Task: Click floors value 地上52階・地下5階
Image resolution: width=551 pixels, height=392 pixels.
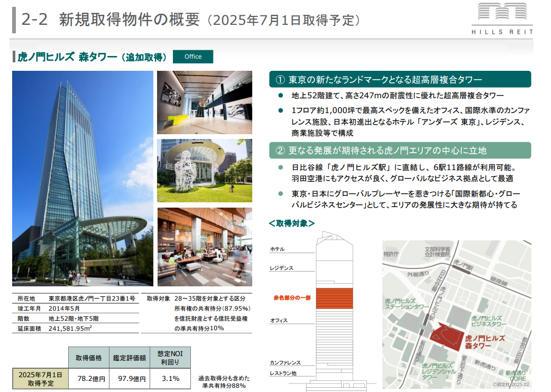Action: (x=74, y=319)
